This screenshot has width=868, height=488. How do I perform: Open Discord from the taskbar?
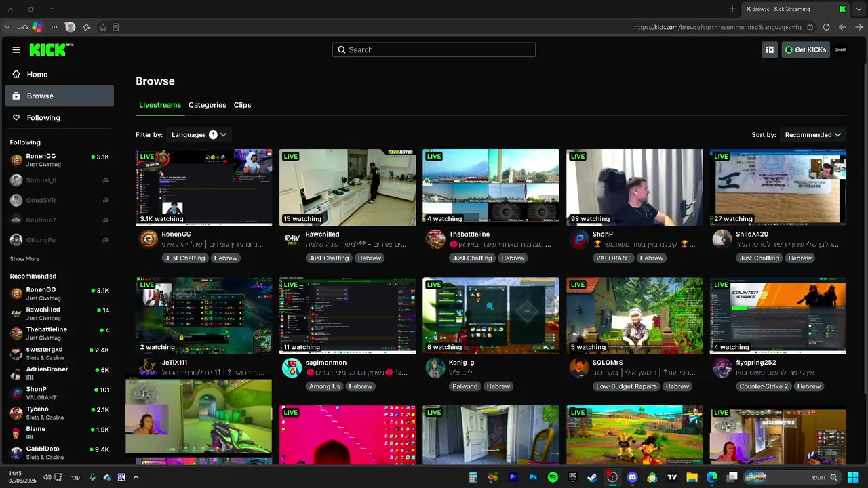[x=633, y=477]
